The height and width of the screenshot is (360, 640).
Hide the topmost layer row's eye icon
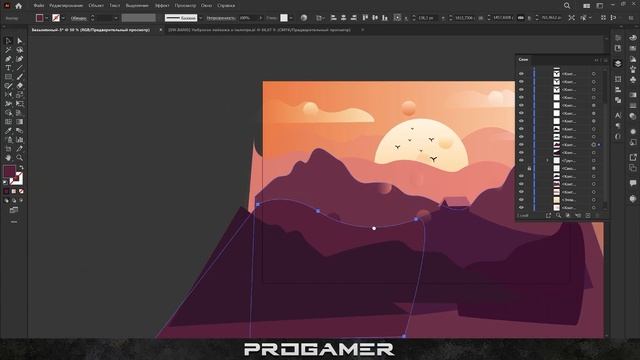(x=521, y=74)
